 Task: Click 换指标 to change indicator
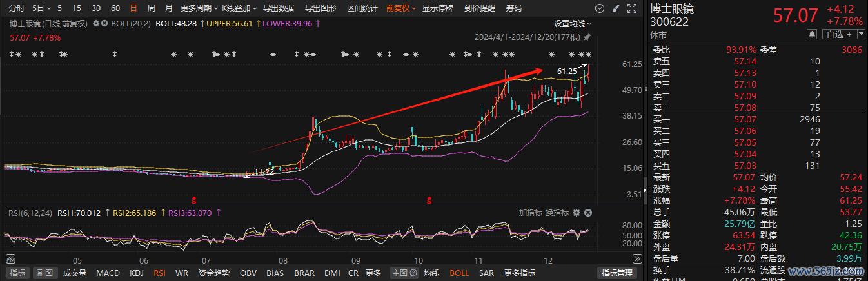pos(557,212)
